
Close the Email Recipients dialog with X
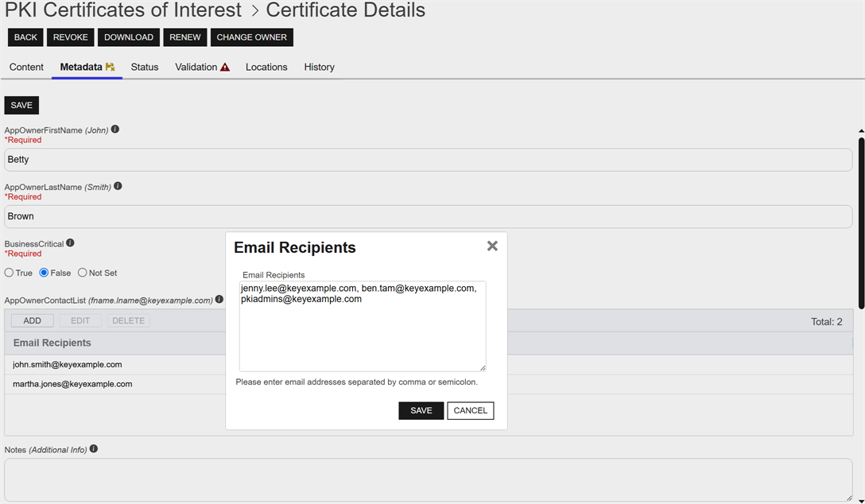tap(492, 246)
